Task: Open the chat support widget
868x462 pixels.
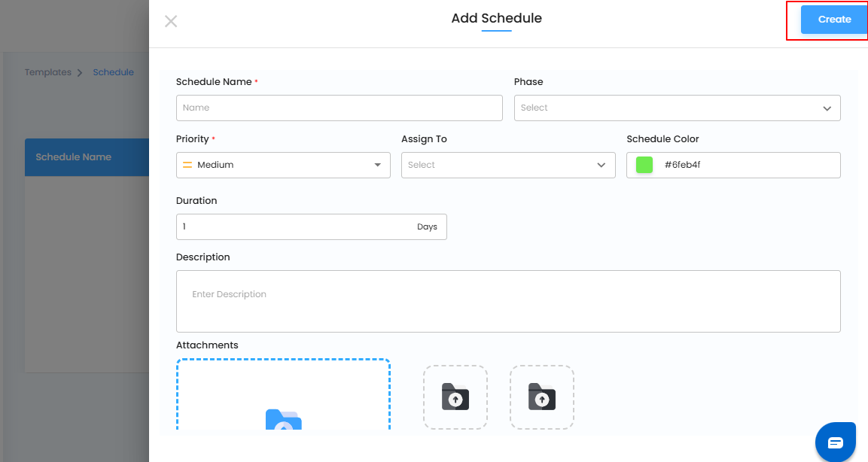Action: pyautogui.click(x=836, y=442)
